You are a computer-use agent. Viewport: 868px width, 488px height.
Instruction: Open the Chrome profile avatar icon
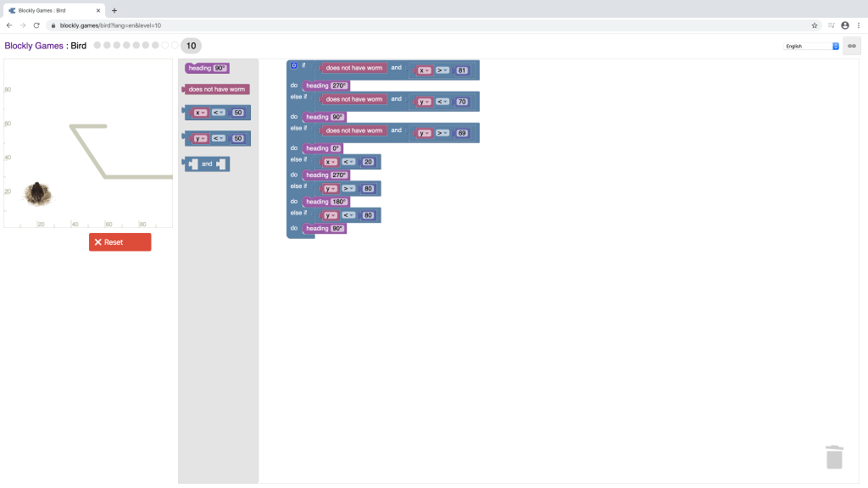[x=844, y=25]
